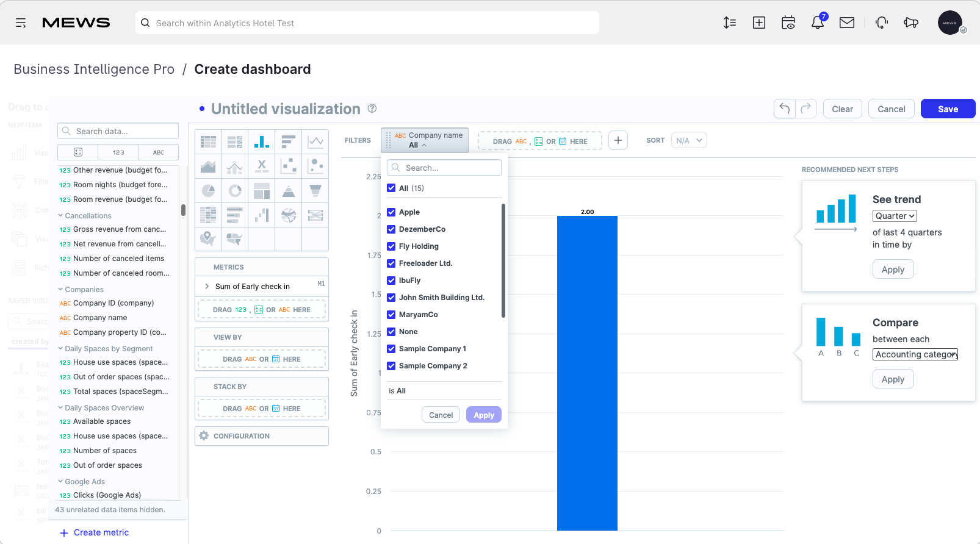Click the Create metric link
This screenshot has height=544, width=980.
tap(95, 532)
